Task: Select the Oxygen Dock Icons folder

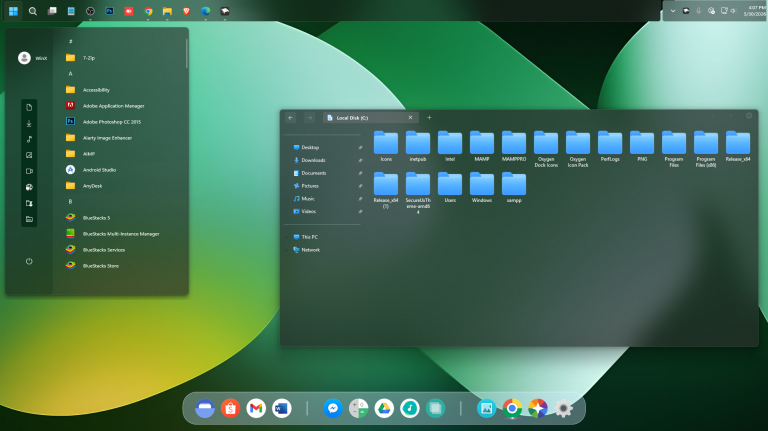Action: pos(546,149)
